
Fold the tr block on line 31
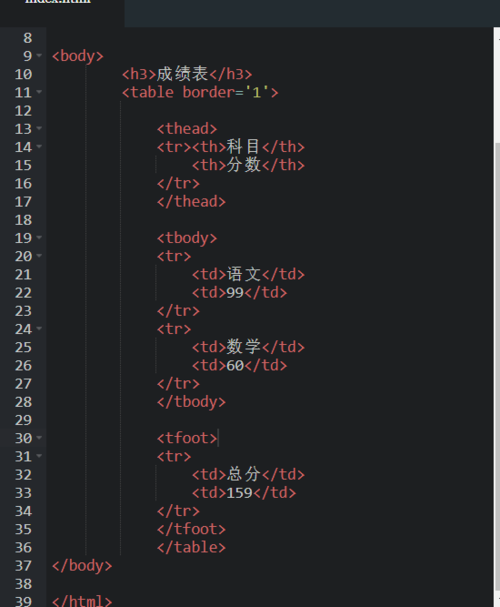39,456
